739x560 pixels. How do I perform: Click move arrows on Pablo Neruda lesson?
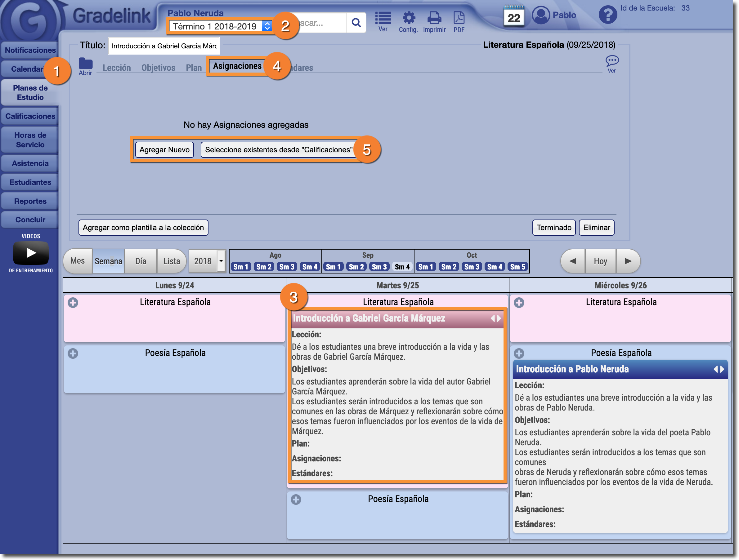click(x=719, y=369)
